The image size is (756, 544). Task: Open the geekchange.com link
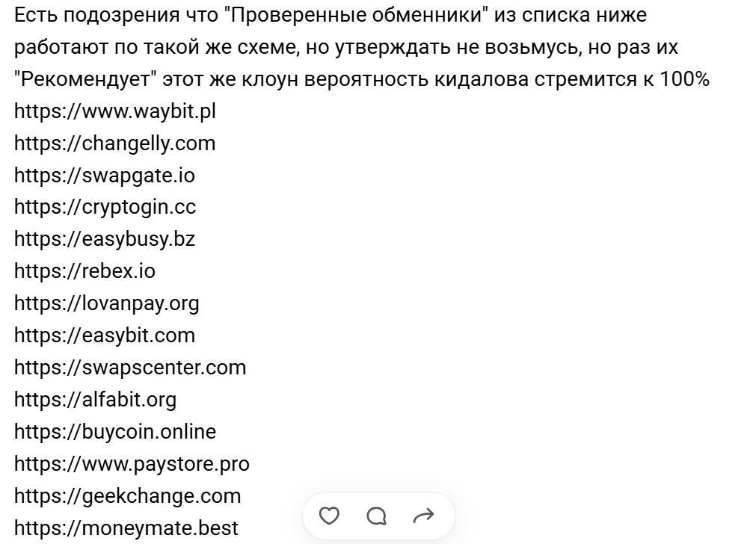pyautogui.click(x=127, y=496)
